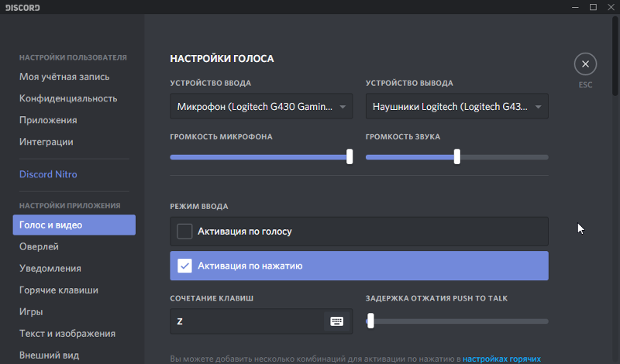Open Внешний вид settings

click(50, 355)
